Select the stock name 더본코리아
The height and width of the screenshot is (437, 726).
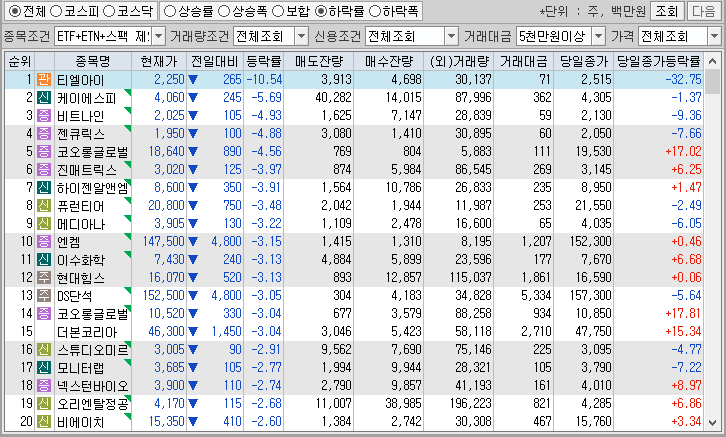[87, 332]
